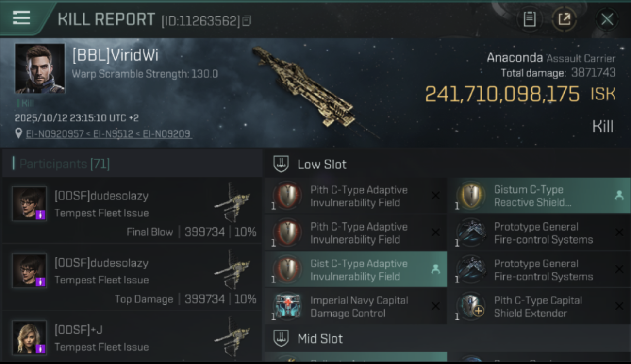Toggle X mark on first Pith Adaptive Invulnerability Field
Image resolution: width=631 pixels, height=364 pixels.
(435, 196)
